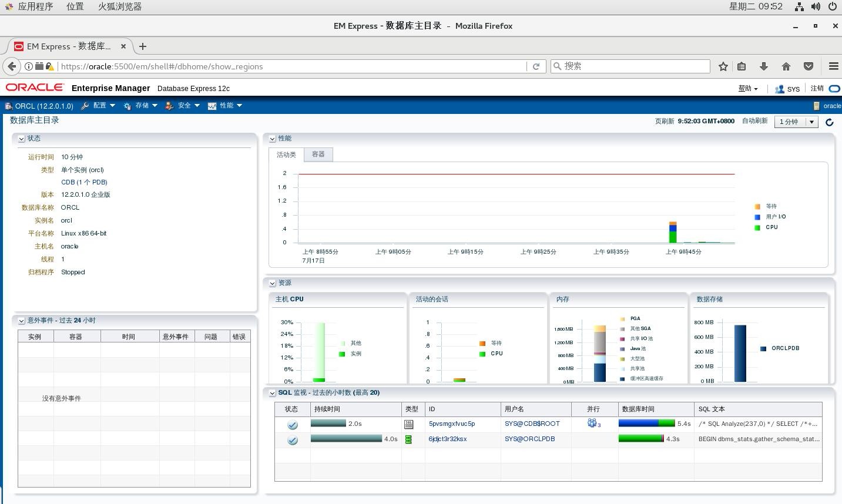Click the clock showing 星期二 09:52
842x504 pixels.
tap(756, 6)
